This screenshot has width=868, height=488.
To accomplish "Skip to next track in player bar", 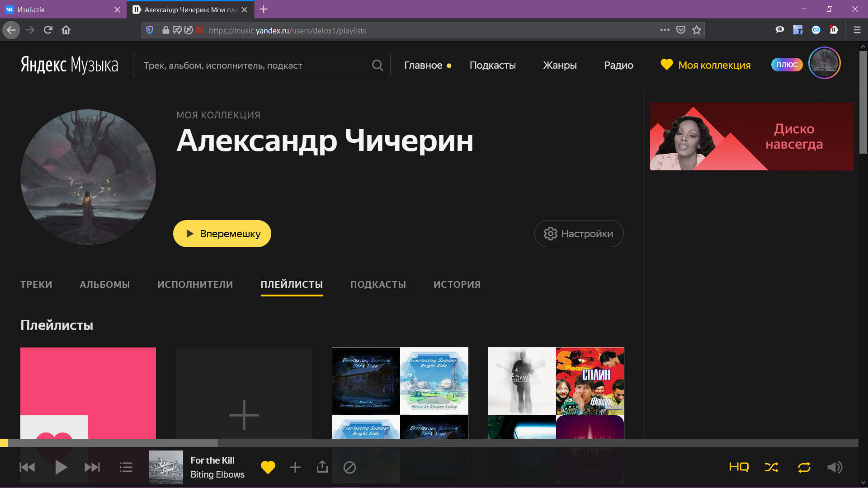I will click(x=92, y=467).
